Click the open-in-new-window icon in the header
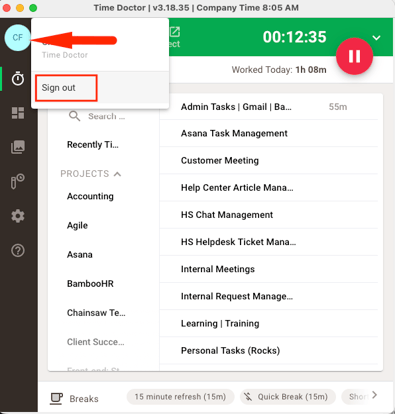The image size is (395, 414). (175, 32)
